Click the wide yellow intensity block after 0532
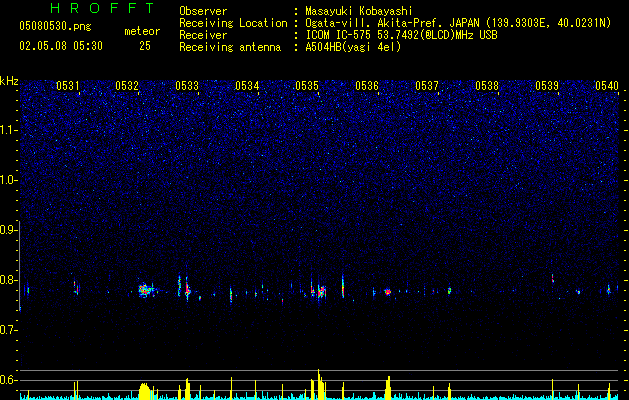Viewport: 629px width, 400px height. tap(144, 391)
